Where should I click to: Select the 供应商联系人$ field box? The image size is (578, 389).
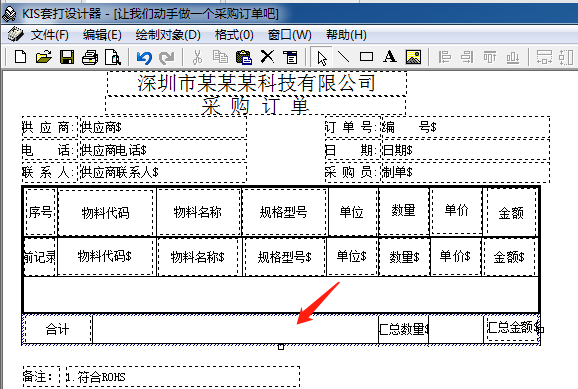coord(163,172)
